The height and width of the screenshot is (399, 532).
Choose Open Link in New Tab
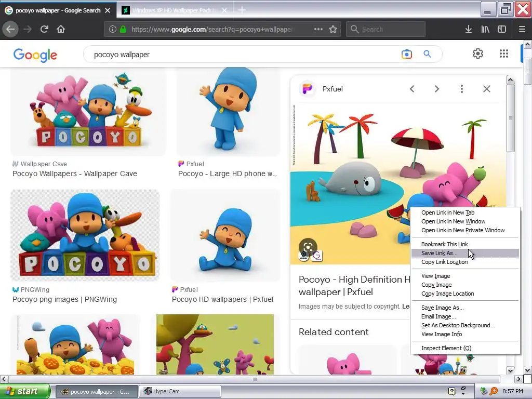pyautogui.click(x=448, y=212)
